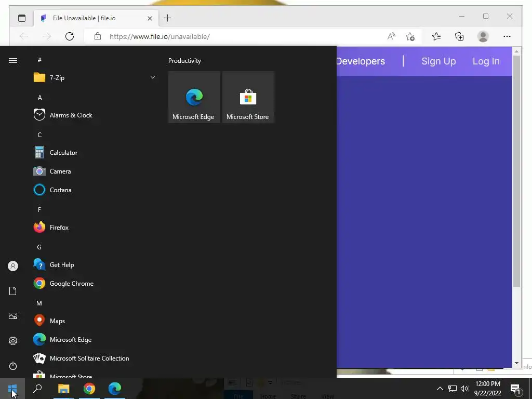Switch to Edge on the taskbar
Image resolution: width=532 pixels, height=399 pixels.
pyautogui.click(x=115, y=389)
